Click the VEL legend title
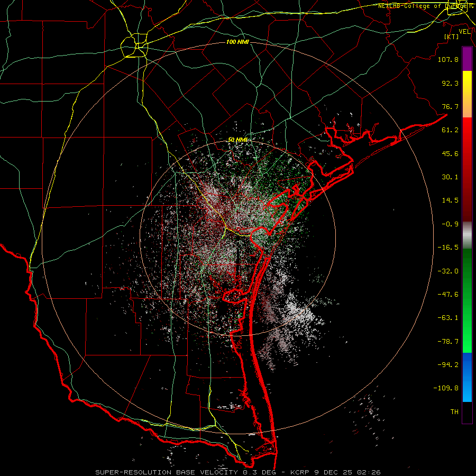The image size is (476, 476). coord(464,32)
